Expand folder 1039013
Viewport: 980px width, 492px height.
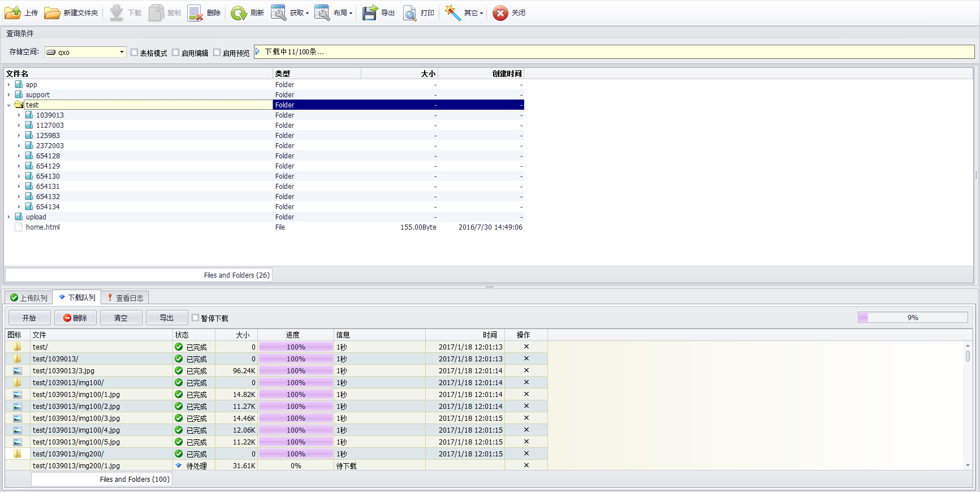click(19, 115)
